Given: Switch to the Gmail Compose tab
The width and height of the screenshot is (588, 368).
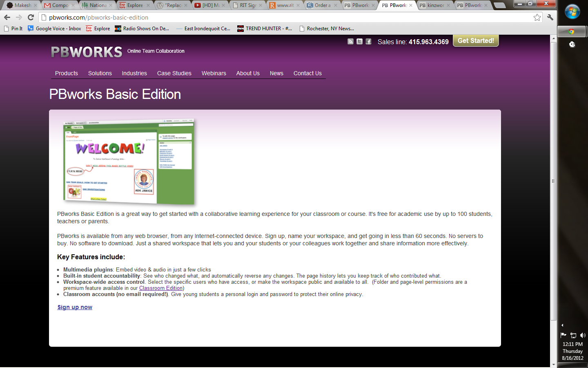Looking at the screenshot, I should [x=59, y=5].
